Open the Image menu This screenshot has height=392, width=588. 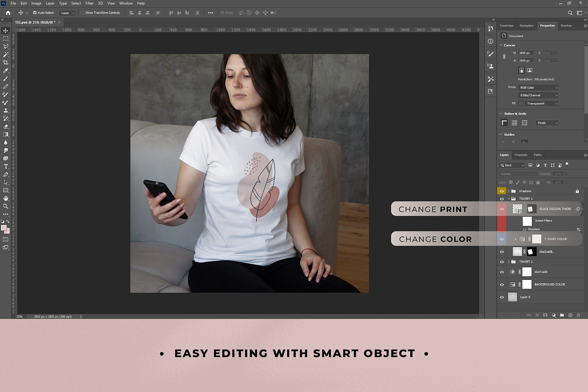tap(36, 3)
